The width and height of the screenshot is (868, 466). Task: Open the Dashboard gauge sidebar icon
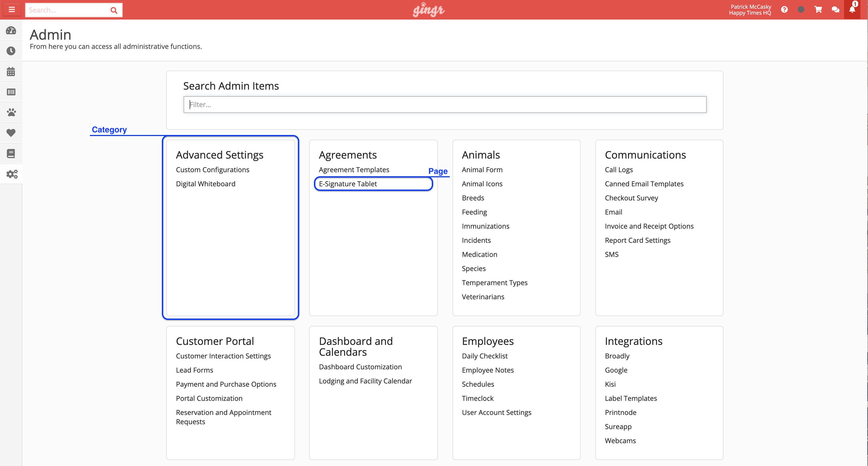[11, 30]
